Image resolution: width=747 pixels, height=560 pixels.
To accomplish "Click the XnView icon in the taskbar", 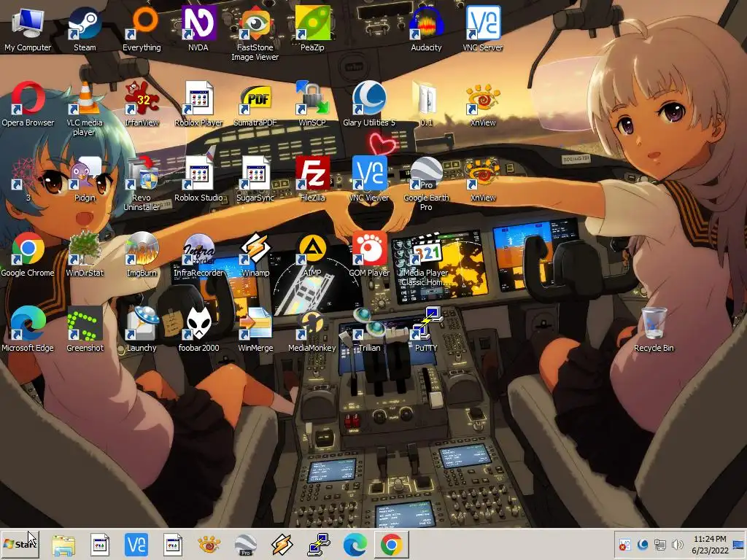I will (x=209, y=545).
